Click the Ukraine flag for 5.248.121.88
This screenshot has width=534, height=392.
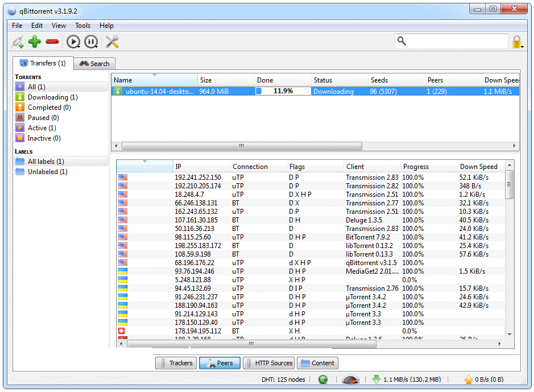click(123, 279)
